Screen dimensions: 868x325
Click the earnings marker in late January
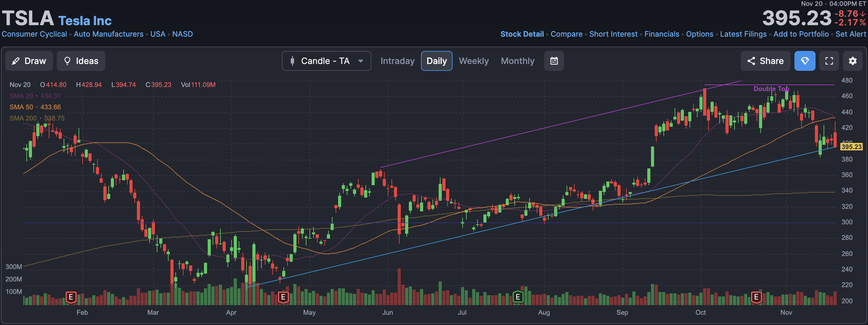[x=71, y=297]
